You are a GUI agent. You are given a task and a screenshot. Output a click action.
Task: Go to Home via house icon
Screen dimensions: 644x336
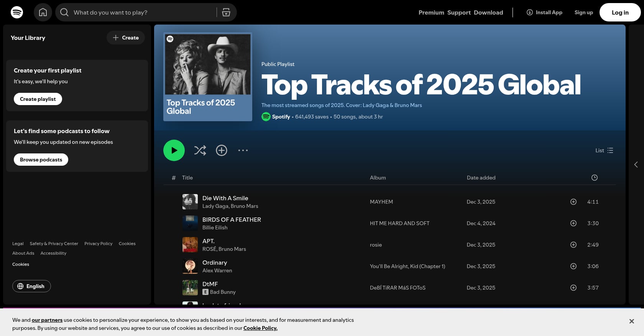coord(43,12)
